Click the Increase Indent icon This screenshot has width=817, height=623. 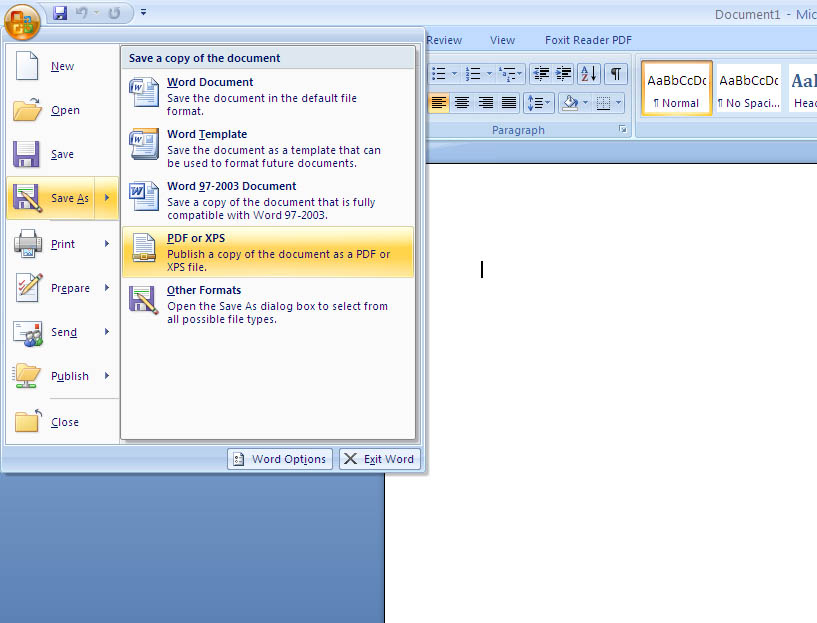[563, 74]
